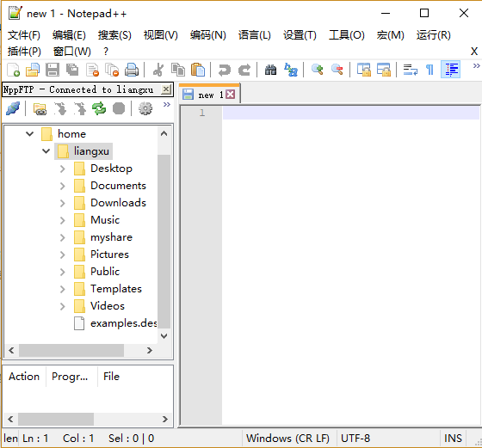
Task: Close all documents via toolbar icon
Action: click(x=112, y=70)
